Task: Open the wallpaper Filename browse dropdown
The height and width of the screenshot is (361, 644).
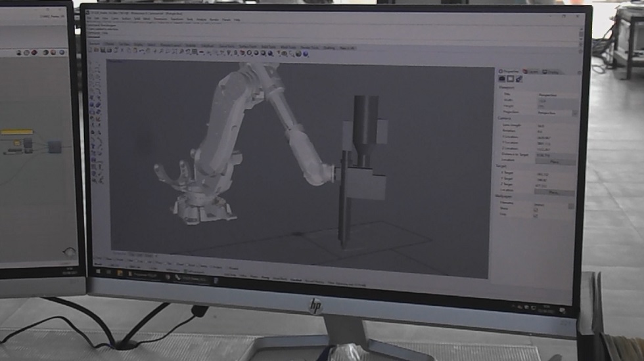Action: (570, 205)
